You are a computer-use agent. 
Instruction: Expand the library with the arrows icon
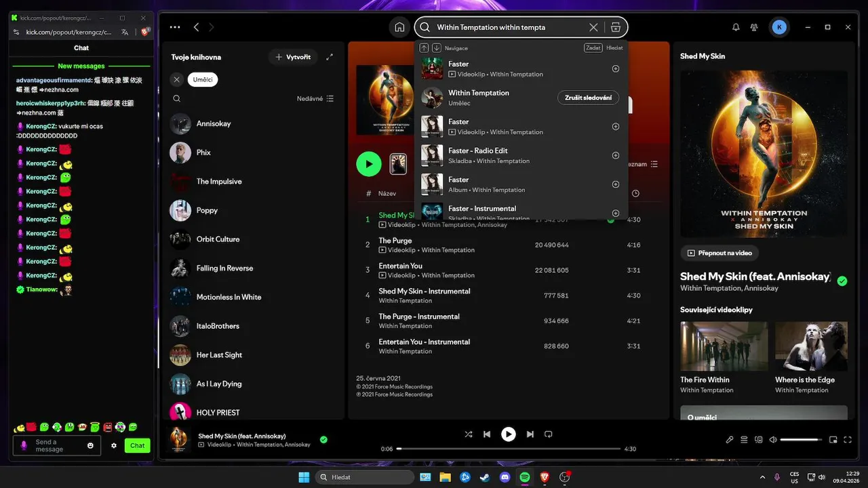(330, 57)
